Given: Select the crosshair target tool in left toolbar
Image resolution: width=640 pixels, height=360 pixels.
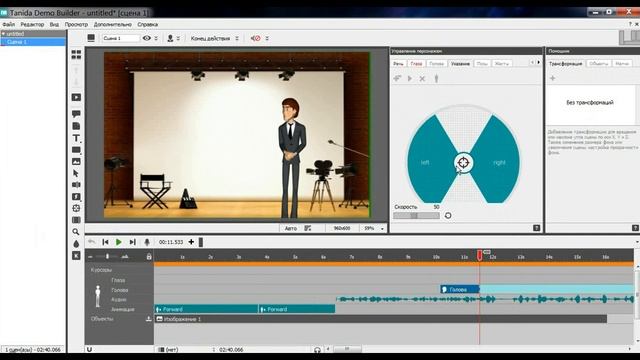Looking at the screenshot, I should 76,208.
